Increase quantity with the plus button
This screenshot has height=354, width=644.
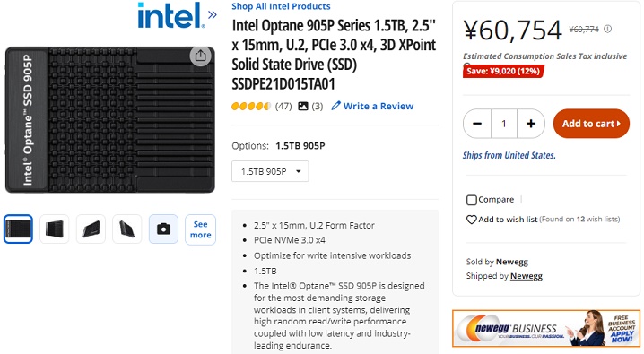click(x=531, y=124)
